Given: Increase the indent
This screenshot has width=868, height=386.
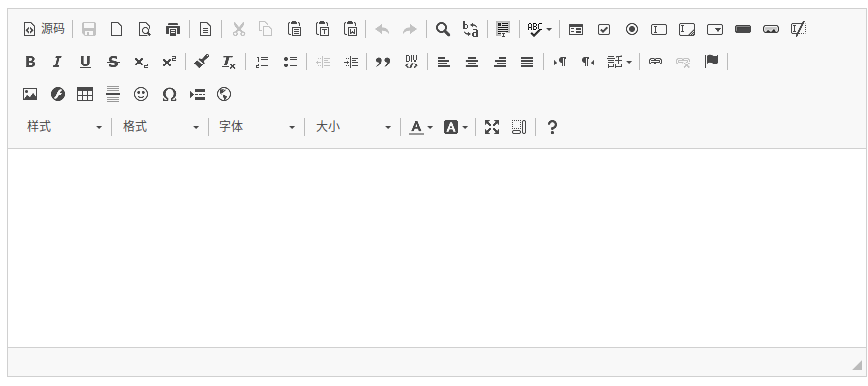Looking at the screenshot, I should point(351,62).
